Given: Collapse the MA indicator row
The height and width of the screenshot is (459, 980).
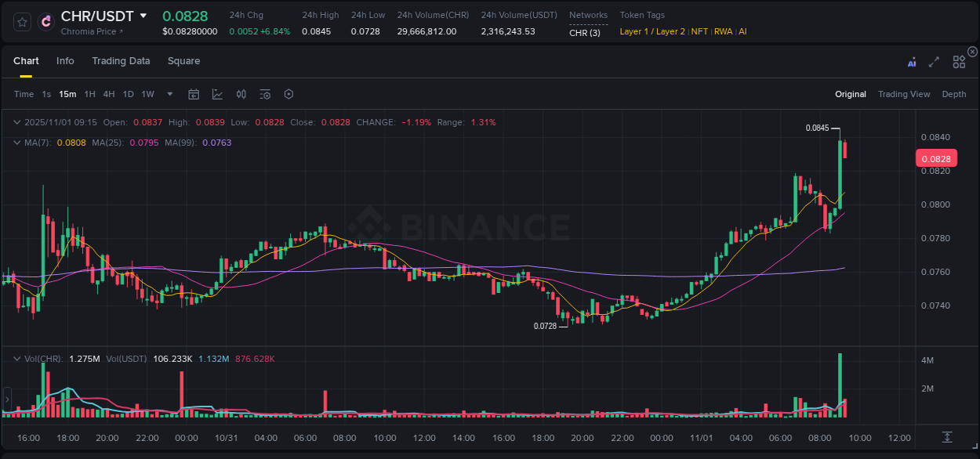Looking at the screenshot, I should pyautogui.click(x=17, y=143).
